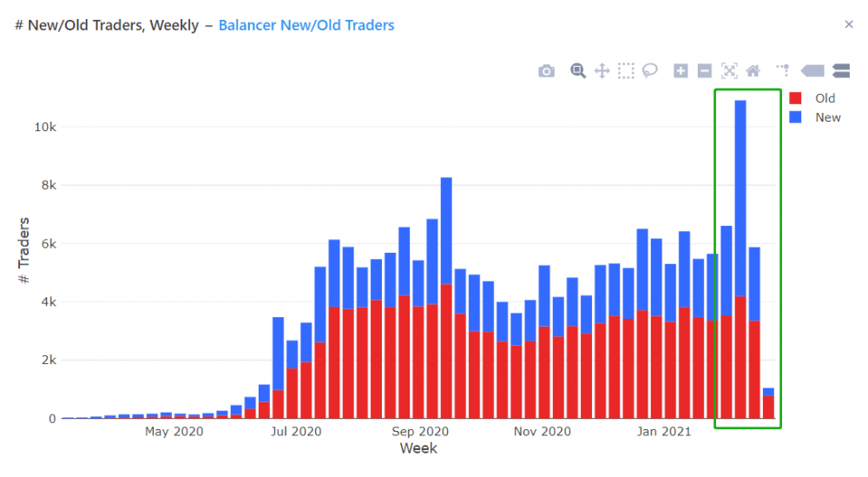Click the tallest blue bar in chart
This screenshot has width=868, height=477.
click(740, 198)
